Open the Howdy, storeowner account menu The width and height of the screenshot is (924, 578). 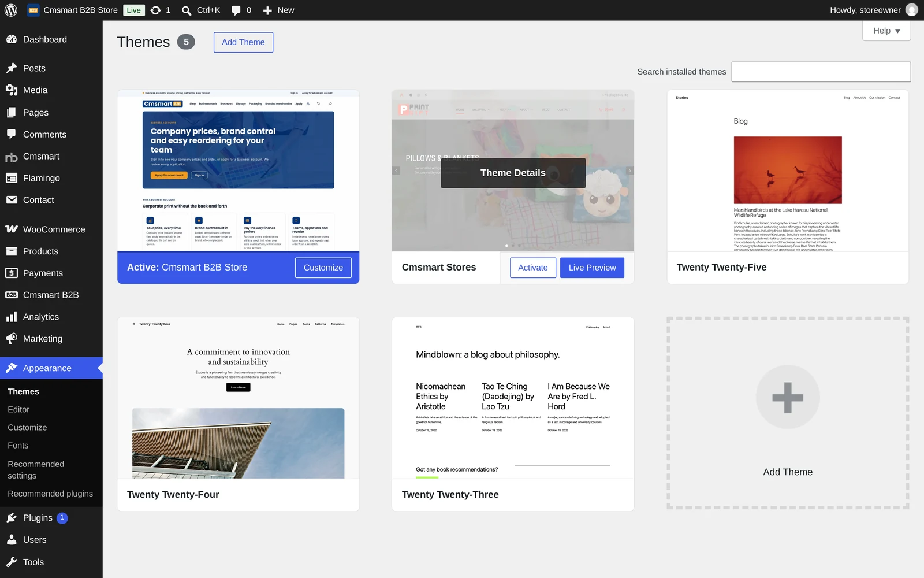(874, 10)
